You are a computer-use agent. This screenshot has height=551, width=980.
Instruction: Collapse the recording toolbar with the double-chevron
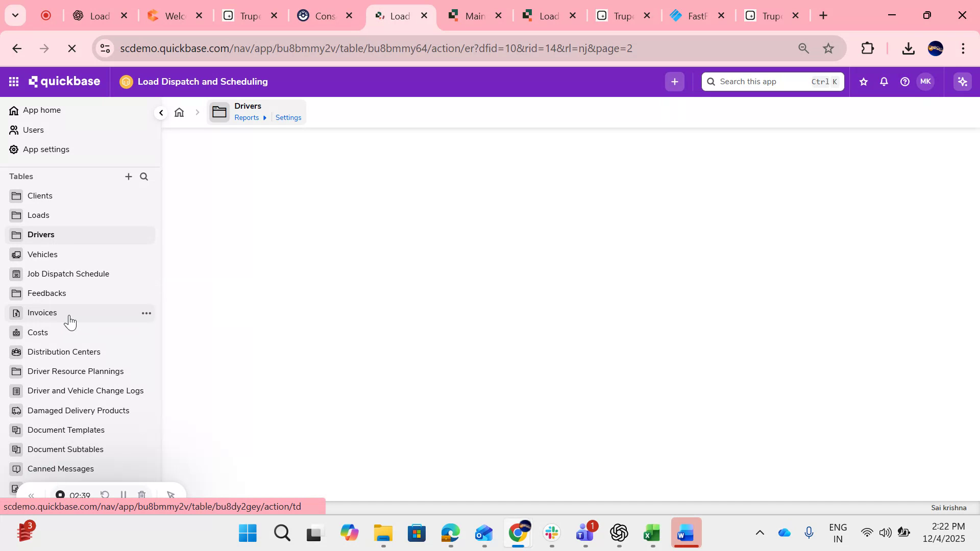point(32,495)
